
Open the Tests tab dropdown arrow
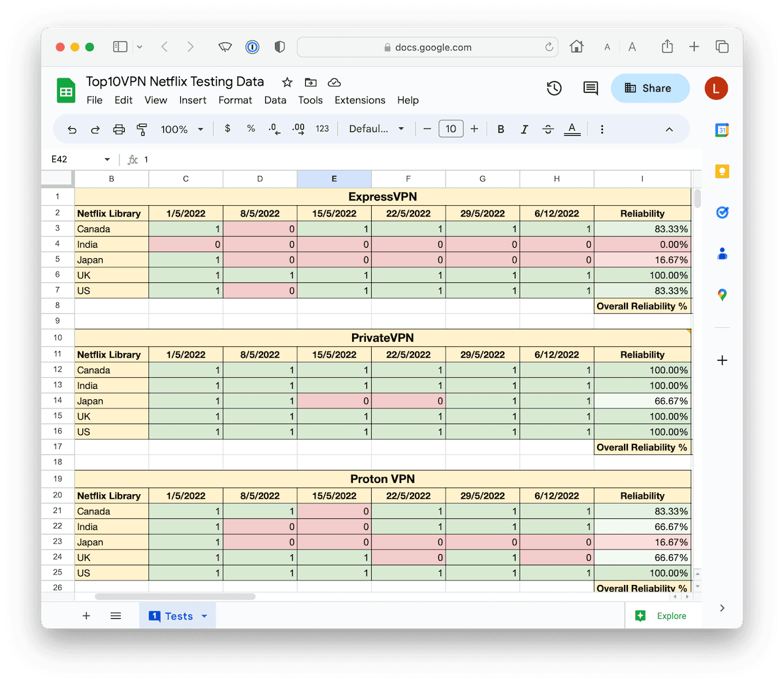point(204,616)
